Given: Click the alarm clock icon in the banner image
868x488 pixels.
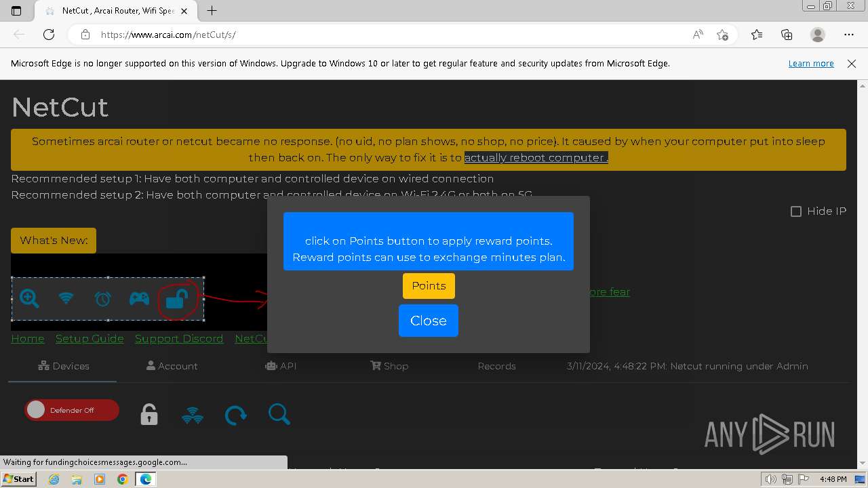Looking at the screenshot, I should [x=102, y=298].
